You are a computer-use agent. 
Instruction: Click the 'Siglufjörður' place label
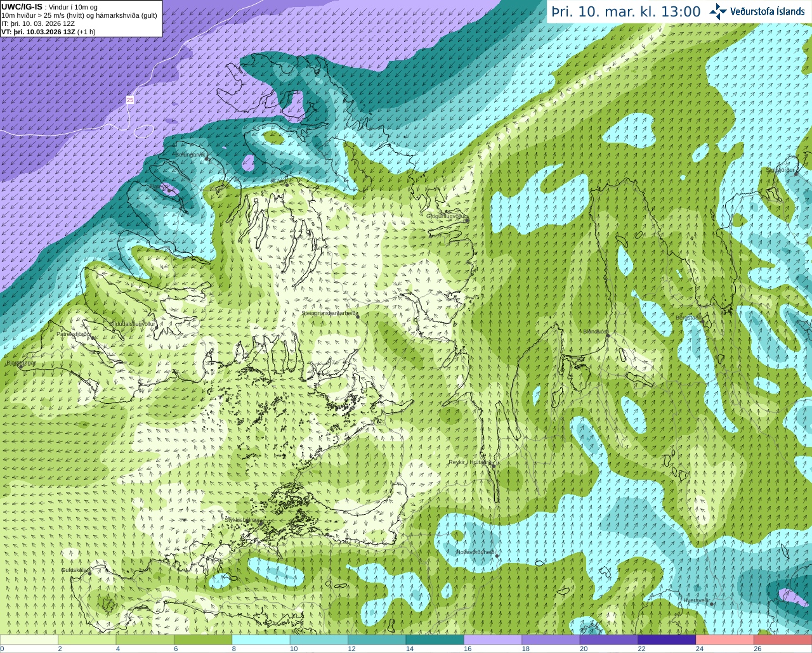780,170
